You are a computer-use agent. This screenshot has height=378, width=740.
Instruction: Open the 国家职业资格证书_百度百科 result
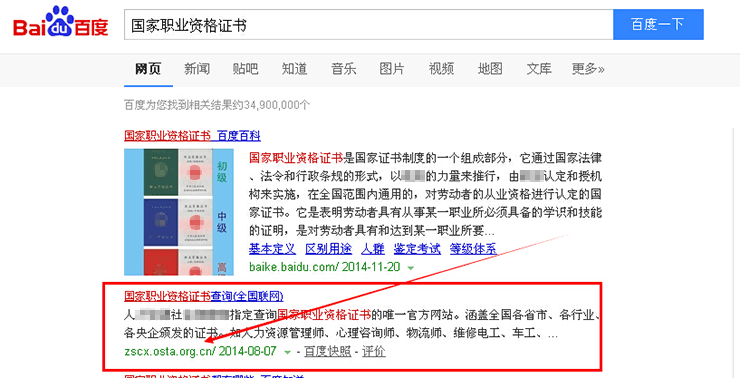192,136
